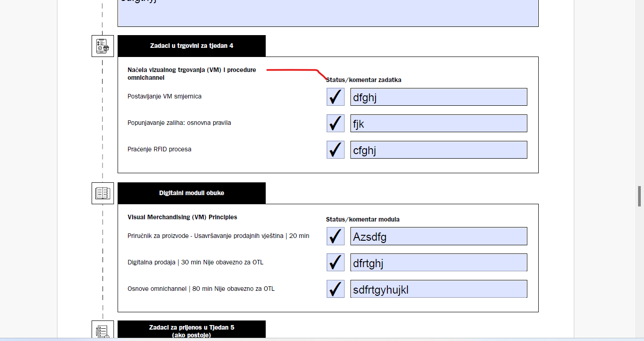Screen dimensions: 644x341
Task: Uncheck the Priručnik za proizvode module checkbox
Action: 335,236
